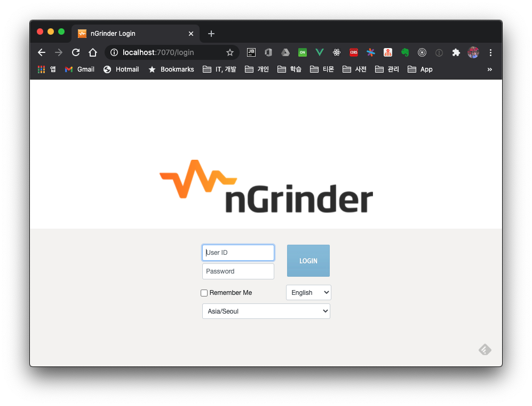Open the English language selector

pos(308,292)
